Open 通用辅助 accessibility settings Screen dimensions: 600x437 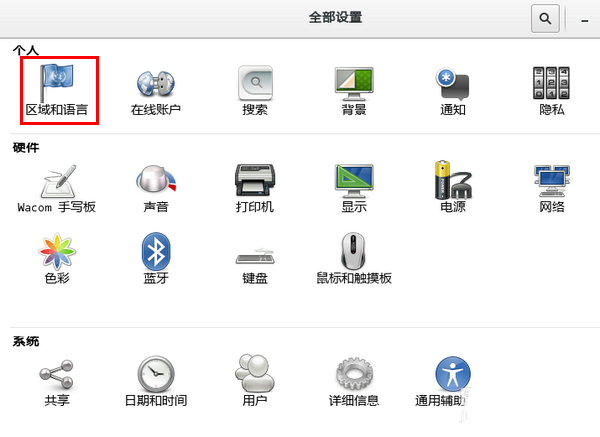[444, 381]
